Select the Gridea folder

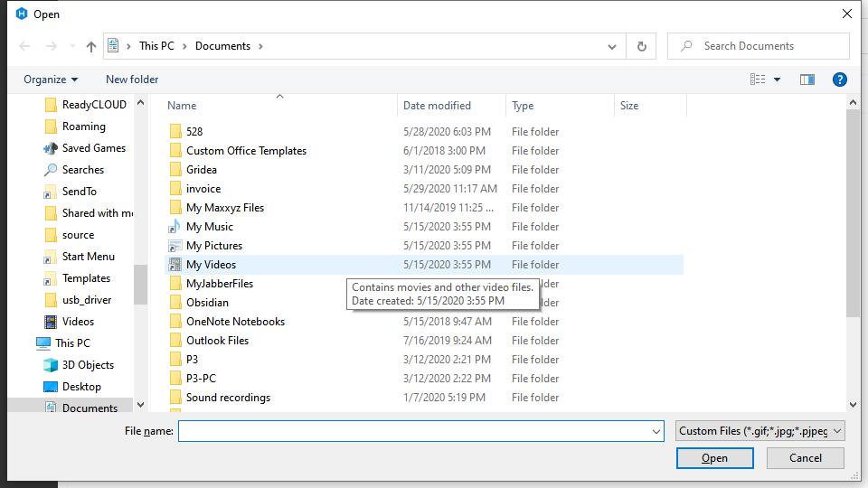[x=193, y=169]
